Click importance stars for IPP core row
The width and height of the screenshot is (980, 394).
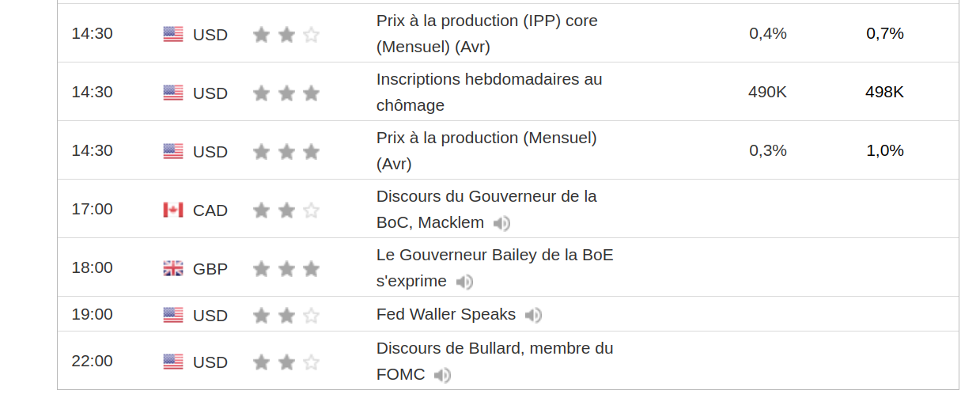click(x=286, y=35)
